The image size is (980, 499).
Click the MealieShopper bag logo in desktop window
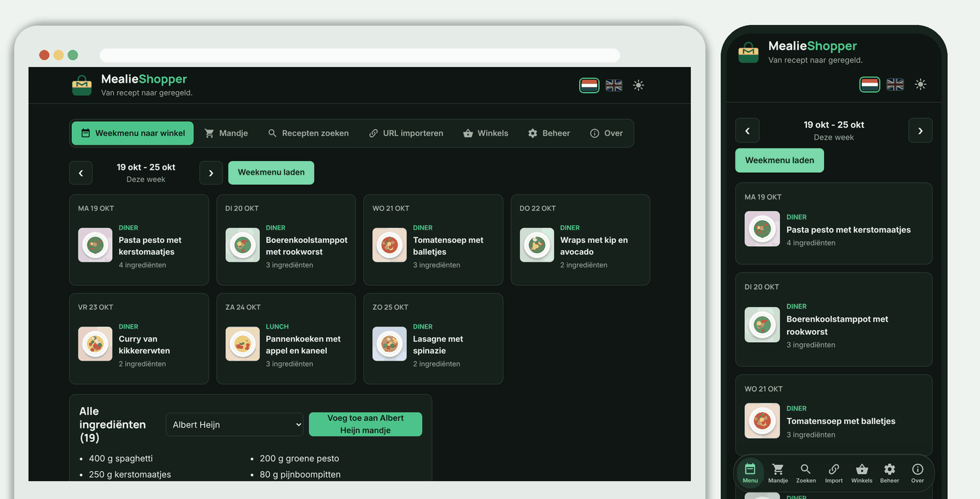(82, 86)
